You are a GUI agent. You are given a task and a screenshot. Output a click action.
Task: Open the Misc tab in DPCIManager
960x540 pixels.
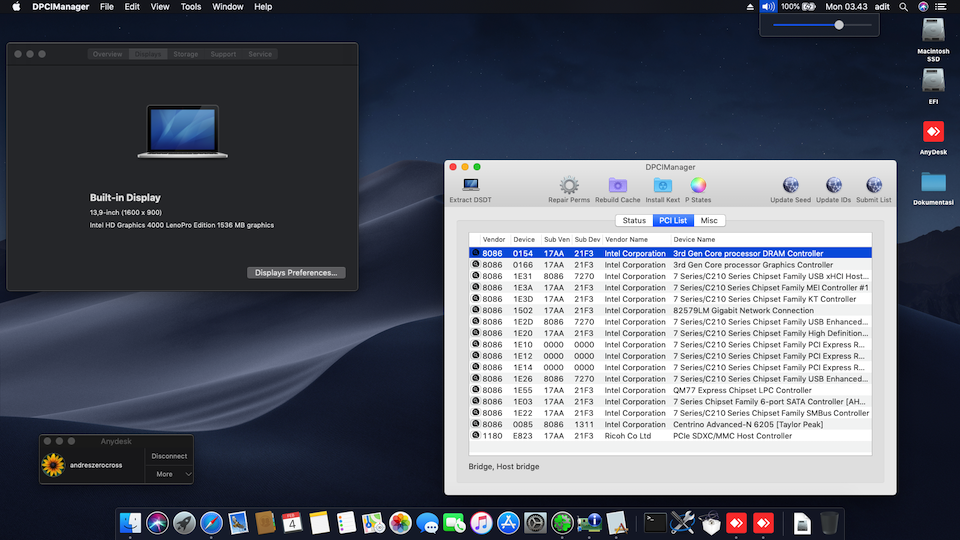coord(709,220)
